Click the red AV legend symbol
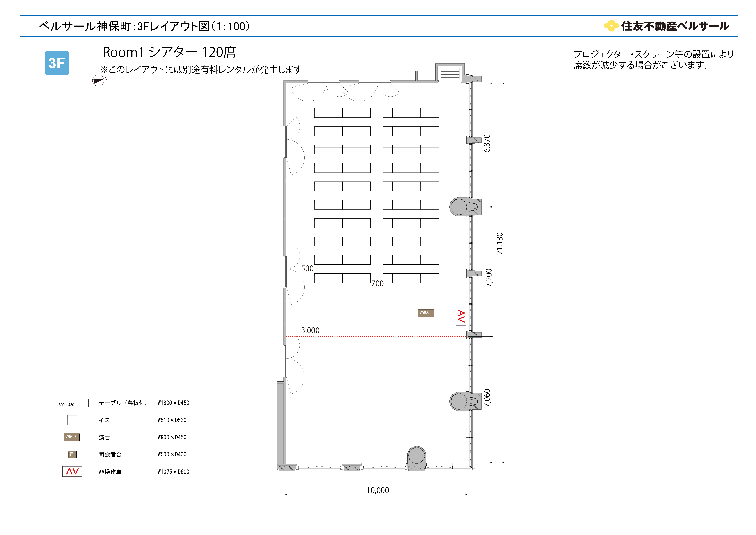This screenshot has height=535, width=756. 72,471
